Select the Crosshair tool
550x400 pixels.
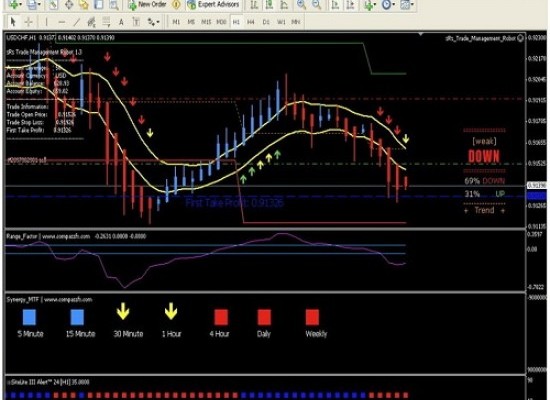click(x=28, y=22)
